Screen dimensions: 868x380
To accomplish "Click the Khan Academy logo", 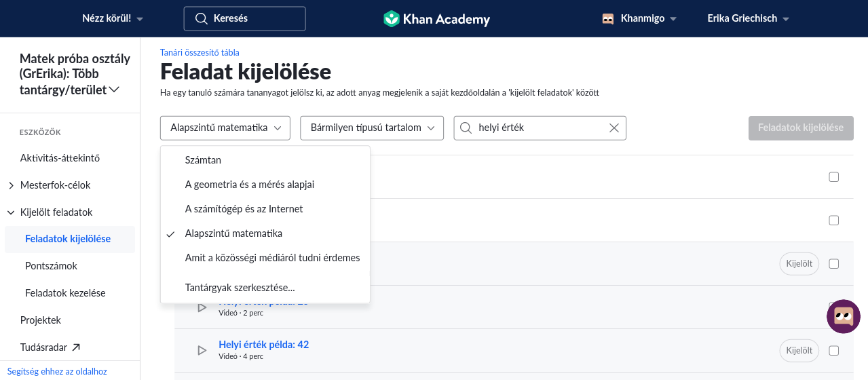I will [x=436, y=19].
